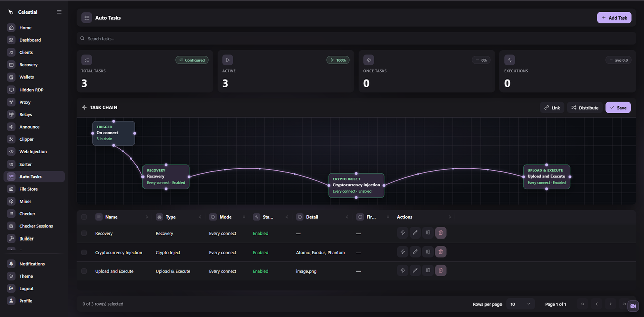Open the Theme icon in sidebar
The width and height of the screenshot is (644, 317).
(11, 276)
